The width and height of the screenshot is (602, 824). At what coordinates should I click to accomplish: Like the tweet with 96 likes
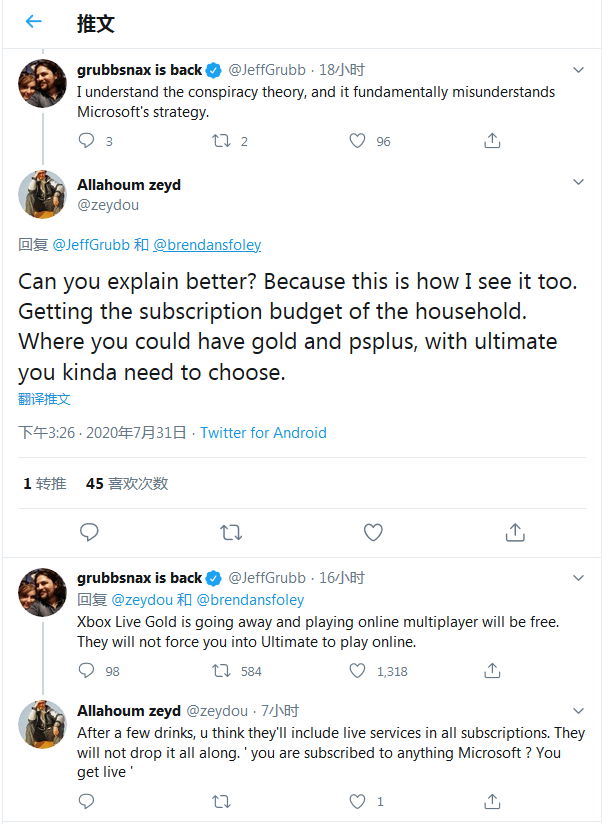click(x=357, y=141)
